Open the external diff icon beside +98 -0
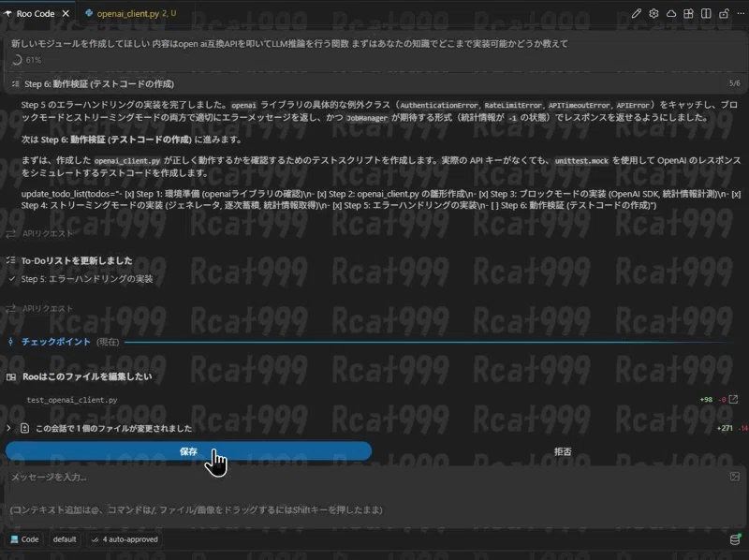Image resolution: width=749 pixels, height=560 pixels. [733, 399]
